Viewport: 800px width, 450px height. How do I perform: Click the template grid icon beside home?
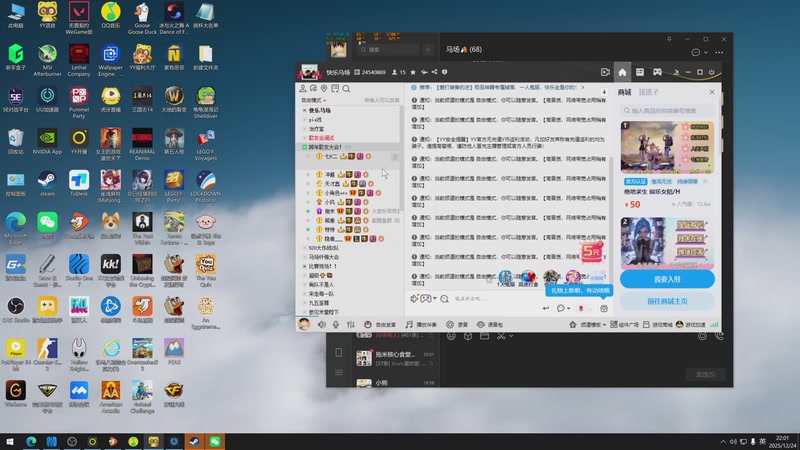tap(640, 72)
